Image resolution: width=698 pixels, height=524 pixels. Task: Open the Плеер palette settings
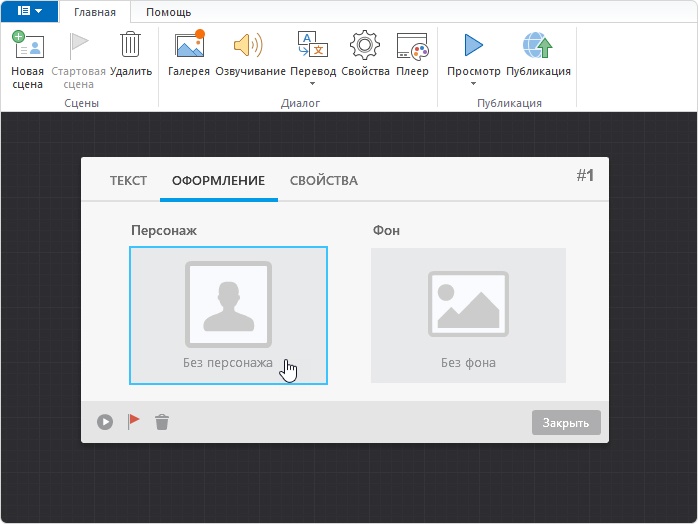tap(412, 53)
